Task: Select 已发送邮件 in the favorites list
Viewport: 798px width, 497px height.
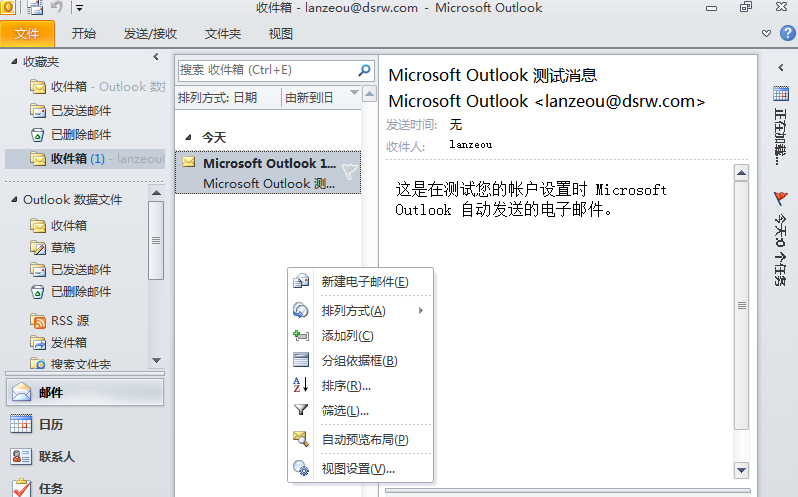Action: point(70,110)
